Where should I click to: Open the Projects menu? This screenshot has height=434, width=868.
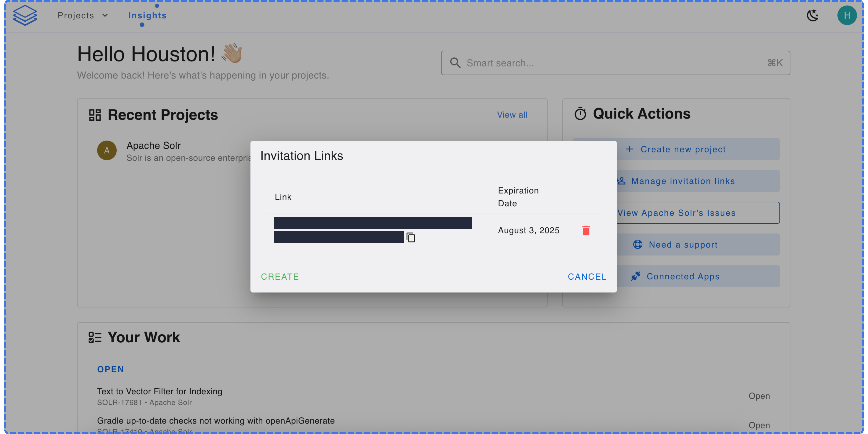(x=76, y=16)
